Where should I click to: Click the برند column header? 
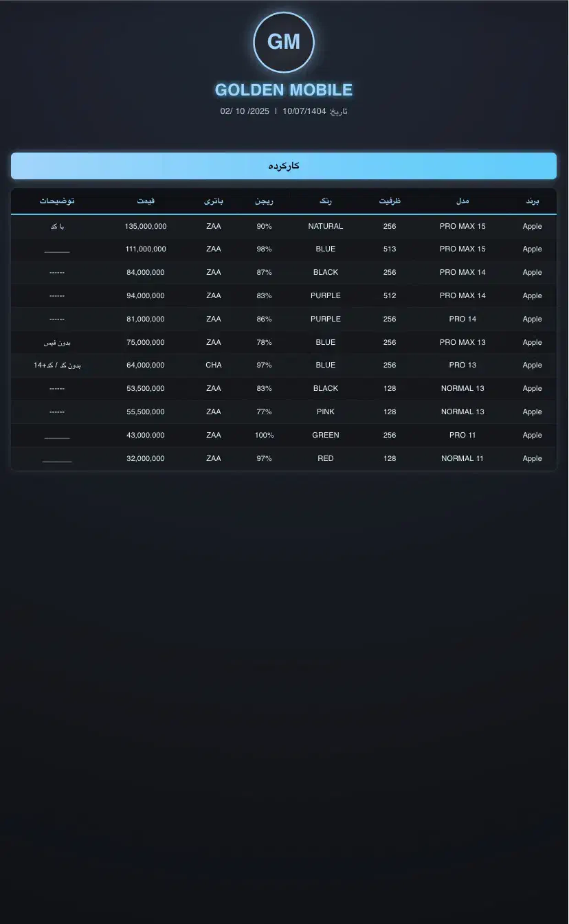point(533,201)
